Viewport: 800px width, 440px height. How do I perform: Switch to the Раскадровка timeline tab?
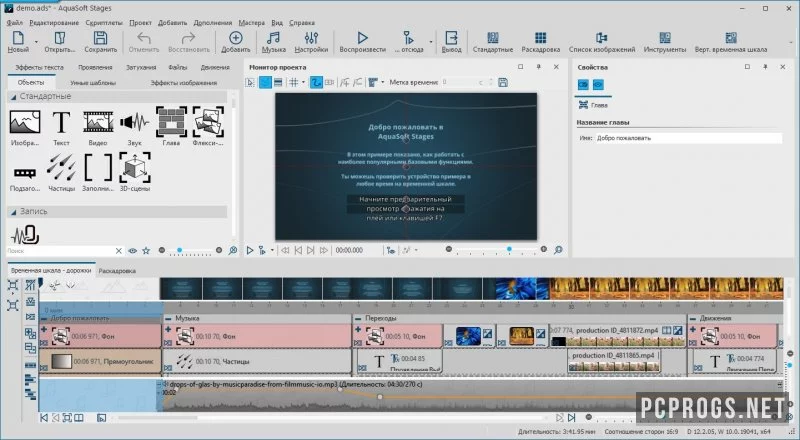click(117, 271)
